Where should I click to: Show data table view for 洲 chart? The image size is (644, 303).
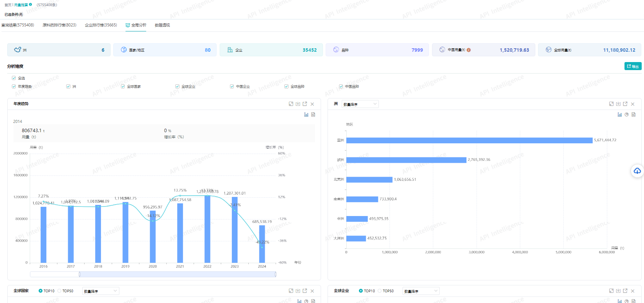633,115
